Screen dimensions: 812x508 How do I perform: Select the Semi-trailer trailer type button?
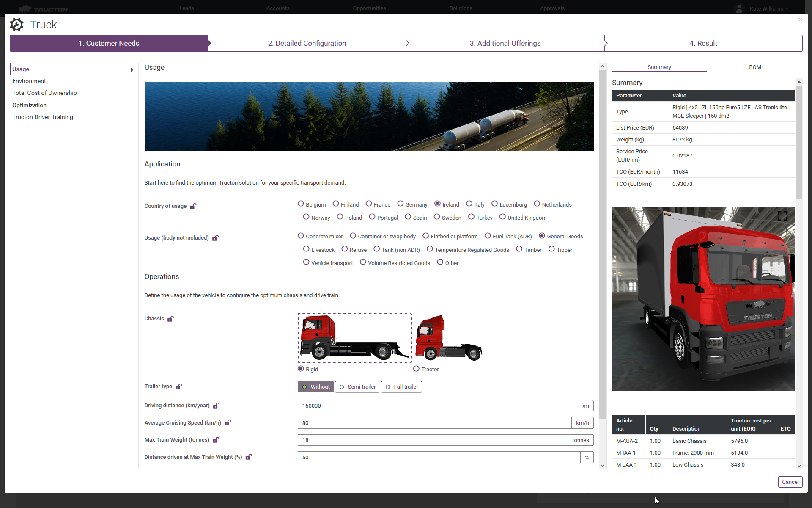[x=357, y=387]
